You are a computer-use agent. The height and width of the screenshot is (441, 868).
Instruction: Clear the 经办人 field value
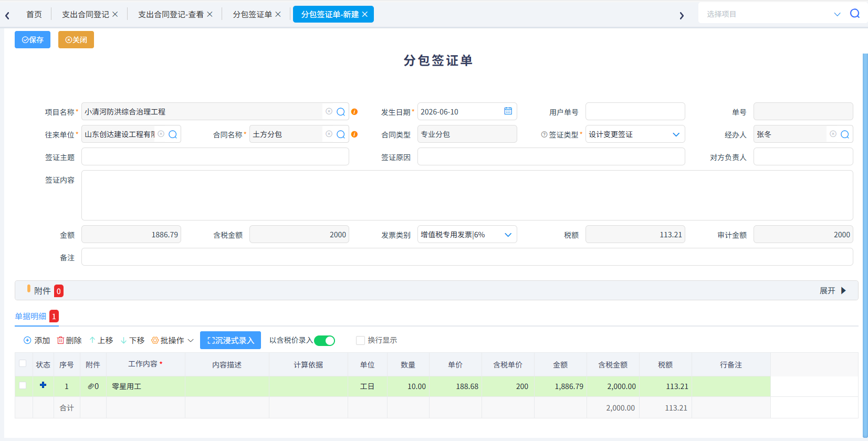(833, 134)
